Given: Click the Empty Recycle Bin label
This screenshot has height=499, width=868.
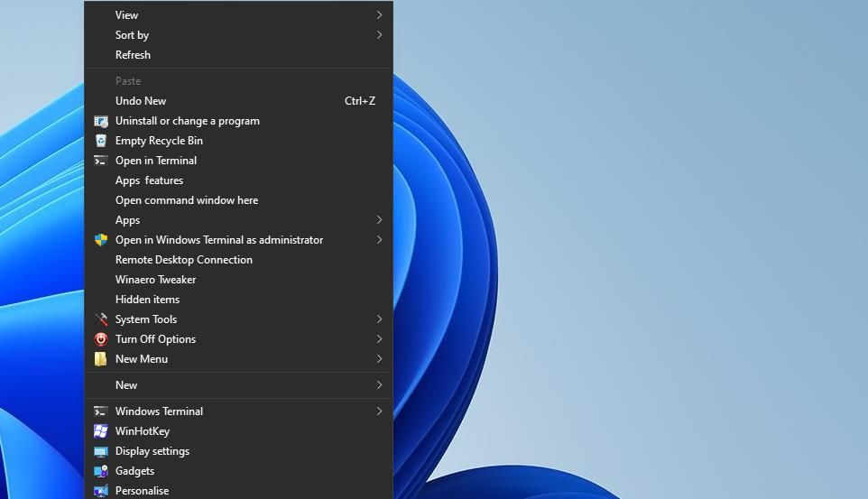Looking at the screenshot, I should coord(159,142).
